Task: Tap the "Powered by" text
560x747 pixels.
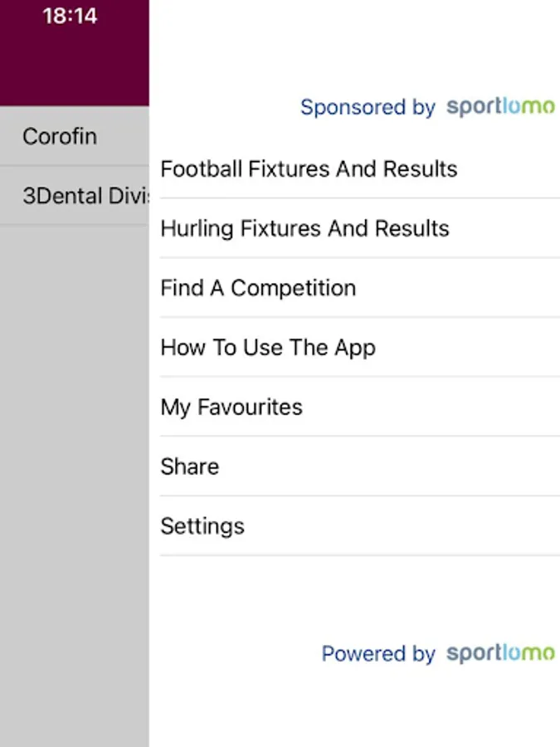Action: coord(378,654)
